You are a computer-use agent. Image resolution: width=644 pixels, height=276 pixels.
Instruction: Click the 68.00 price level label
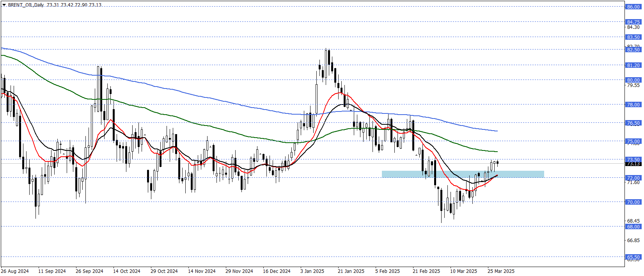pos(633,227)
